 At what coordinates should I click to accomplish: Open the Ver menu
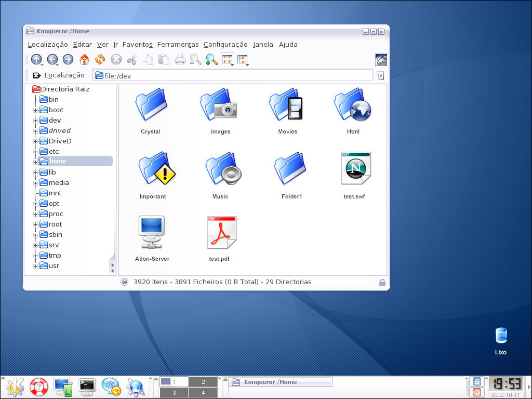point(102,45)
